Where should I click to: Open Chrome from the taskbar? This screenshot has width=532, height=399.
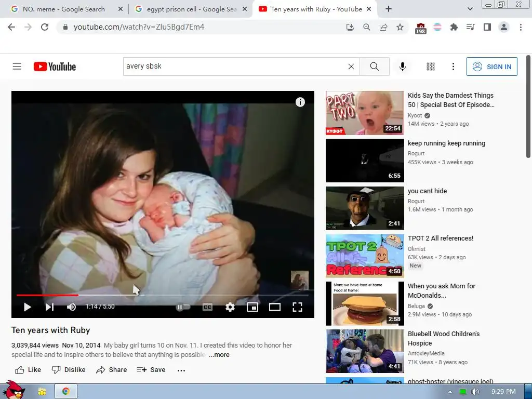[66, 392]
